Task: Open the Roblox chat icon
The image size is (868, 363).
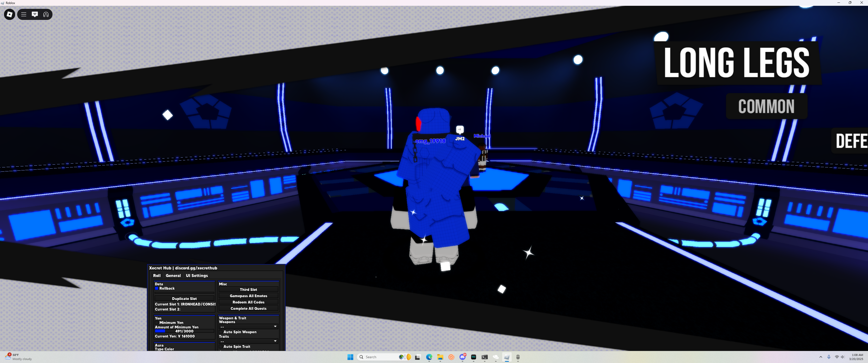Action: (35, 14)
